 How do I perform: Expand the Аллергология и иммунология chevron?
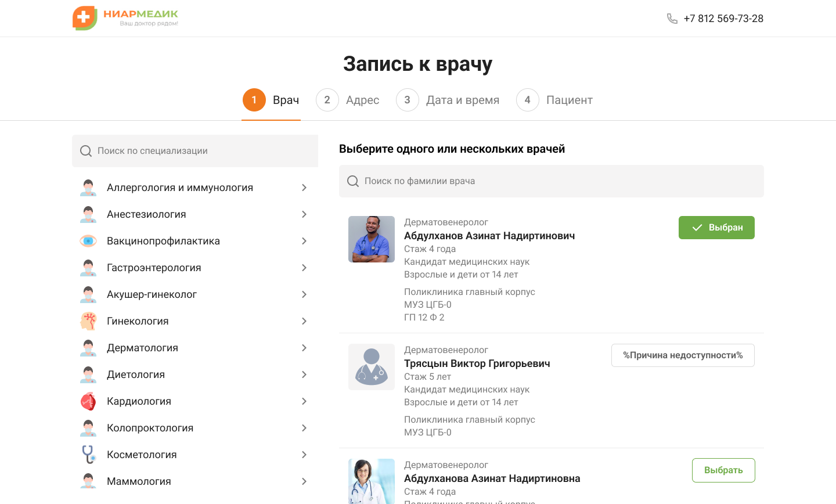304,188
